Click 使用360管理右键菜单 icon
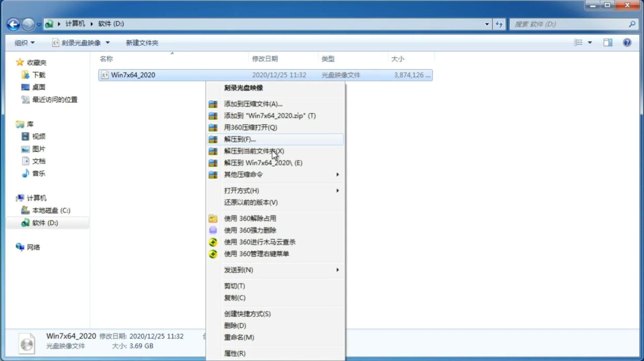 212,253
